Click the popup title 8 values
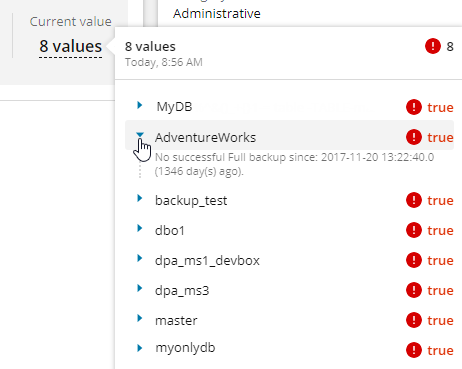This screenshot has height=369, width=462. 150,47
